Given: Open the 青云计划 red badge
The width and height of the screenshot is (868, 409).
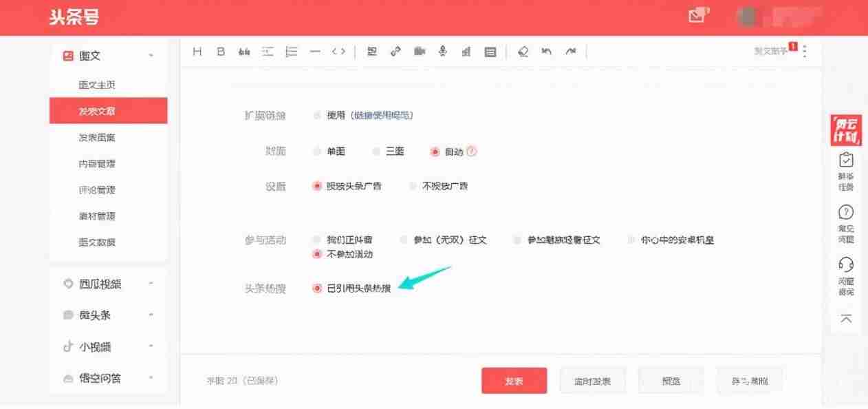Looking at the screenshot, I should coord(845,130).
